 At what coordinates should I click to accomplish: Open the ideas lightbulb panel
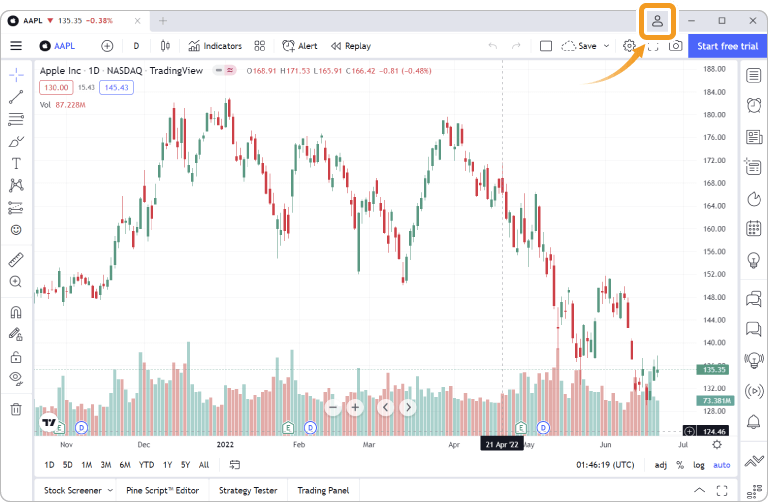[754, 260]
